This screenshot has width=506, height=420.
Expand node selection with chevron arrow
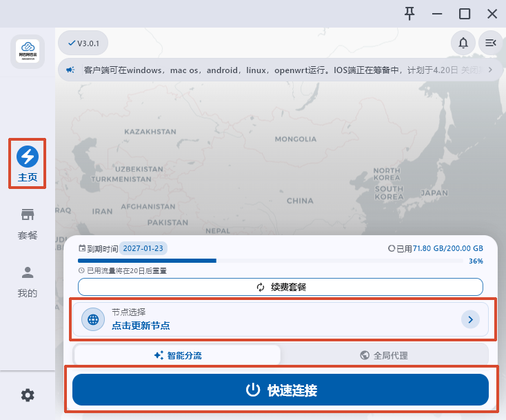tap(470, 319)
